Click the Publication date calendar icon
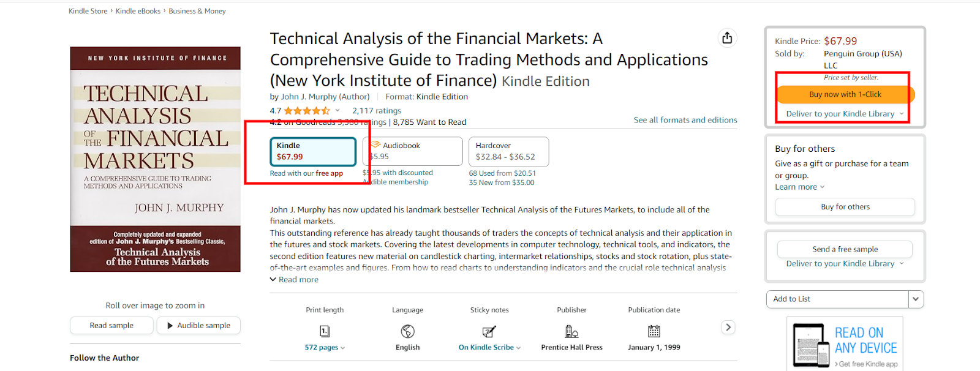Viewport: 980px width, 371px height. click(654, 331)
